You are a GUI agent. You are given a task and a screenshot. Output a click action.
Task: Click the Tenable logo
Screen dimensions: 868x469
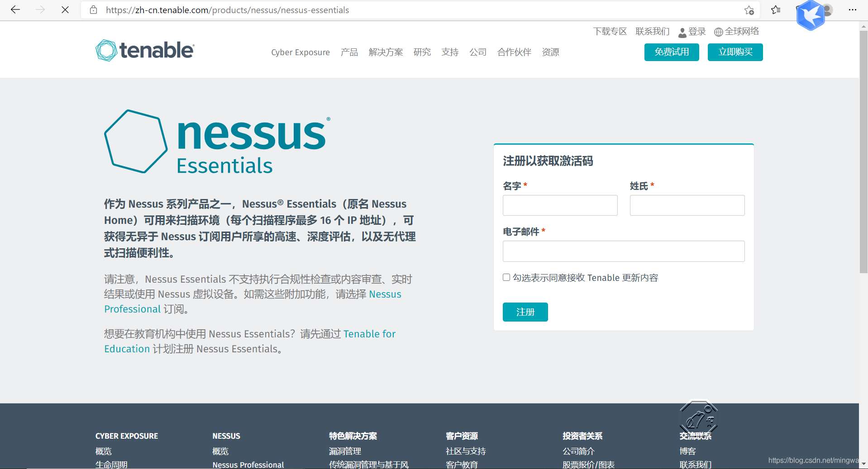[x=145, y=50]
